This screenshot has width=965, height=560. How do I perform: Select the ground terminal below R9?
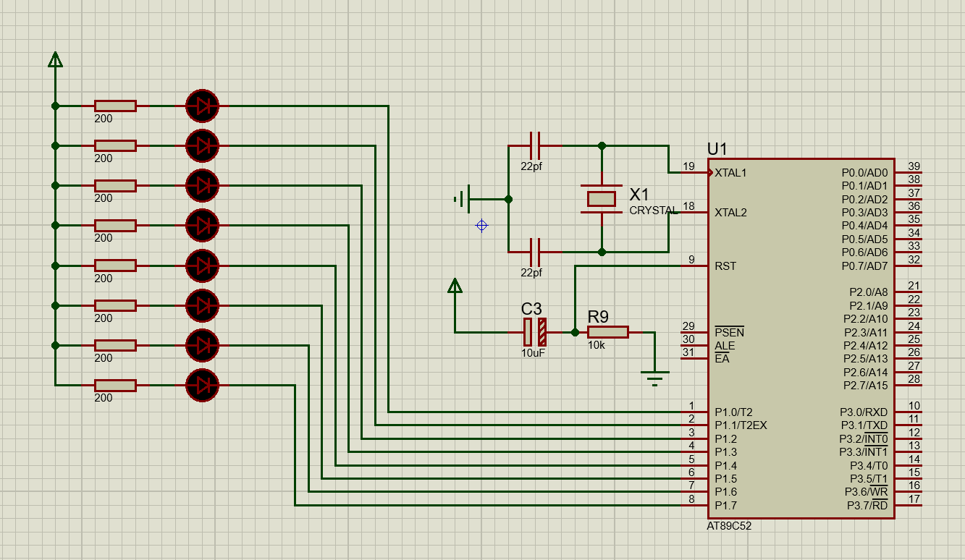(x=655, y=376)
